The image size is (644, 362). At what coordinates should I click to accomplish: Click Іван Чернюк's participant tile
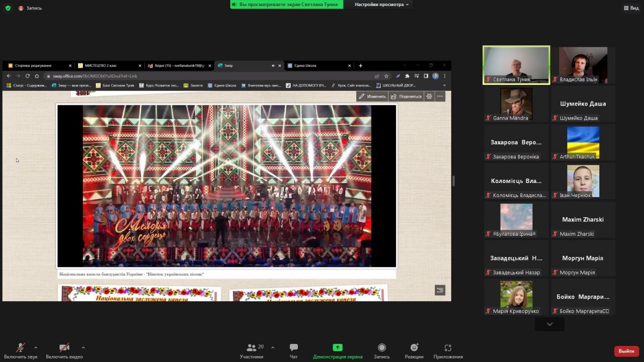tap(583, 181)
